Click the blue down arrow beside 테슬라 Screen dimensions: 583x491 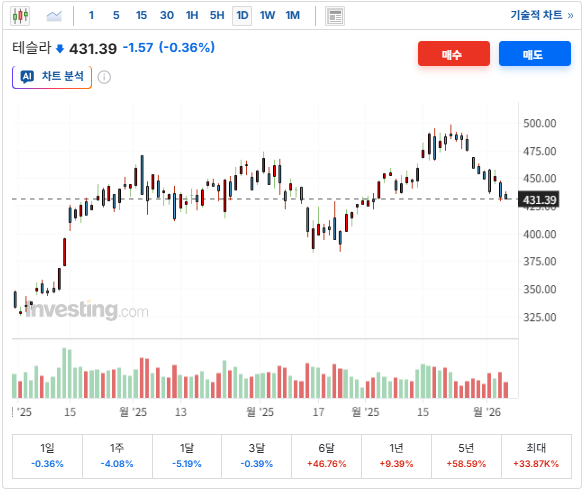tap(59, 49)
